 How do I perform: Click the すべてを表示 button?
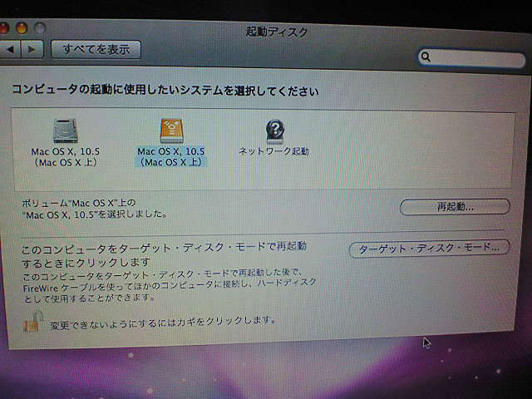(x=96, y=50)
